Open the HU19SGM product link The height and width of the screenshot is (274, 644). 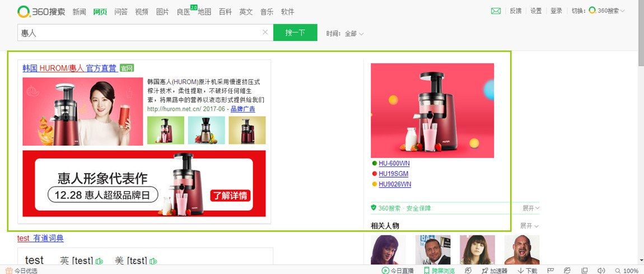click(x=394, y=174)
